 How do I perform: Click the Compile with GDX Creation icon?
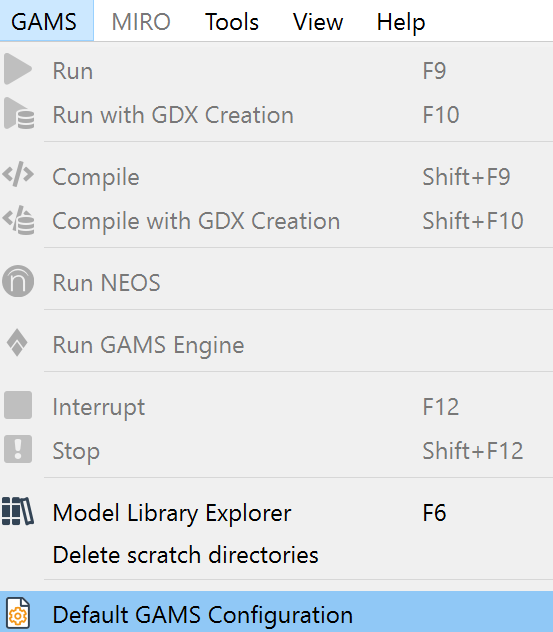click(19, 220)
